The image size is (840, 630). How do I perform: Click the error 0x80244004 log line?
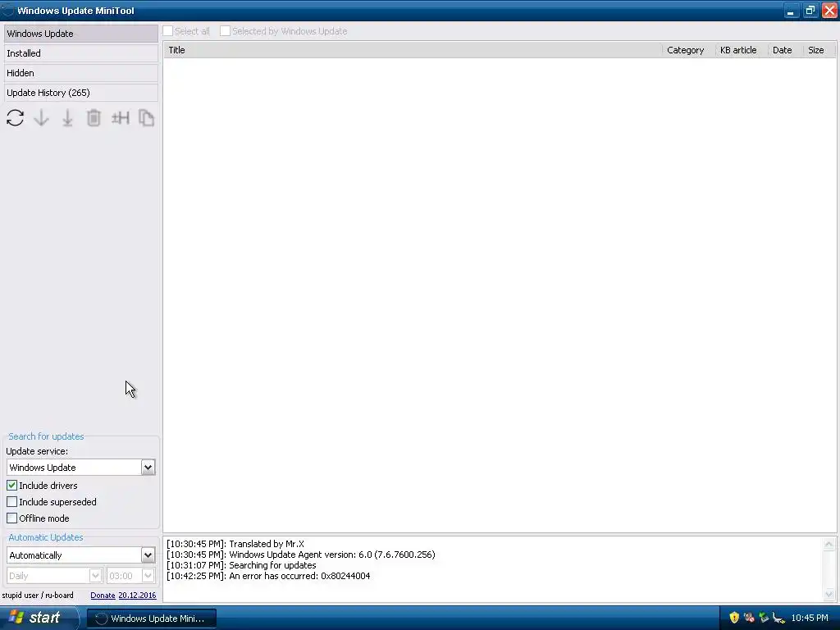point(268,576)
